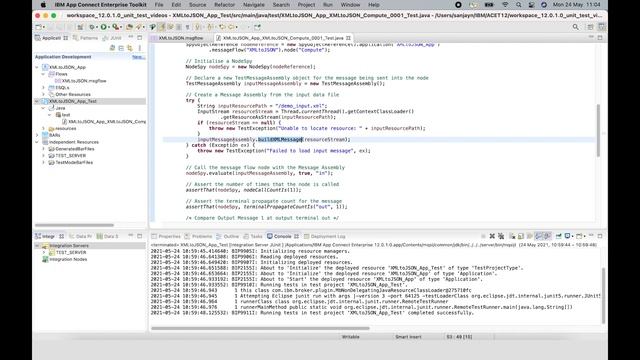Click the Console vertical scrollbar
The width and height of the screenshot is (640, 360).
tap(604, 295)
